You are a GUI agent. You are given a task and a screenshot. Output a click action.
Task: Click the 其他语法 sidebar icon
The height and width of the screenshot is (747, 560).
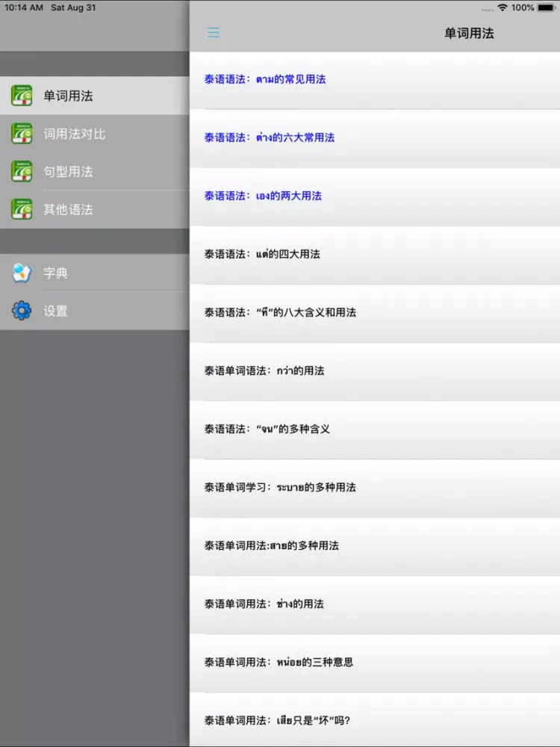coord(22,209)
